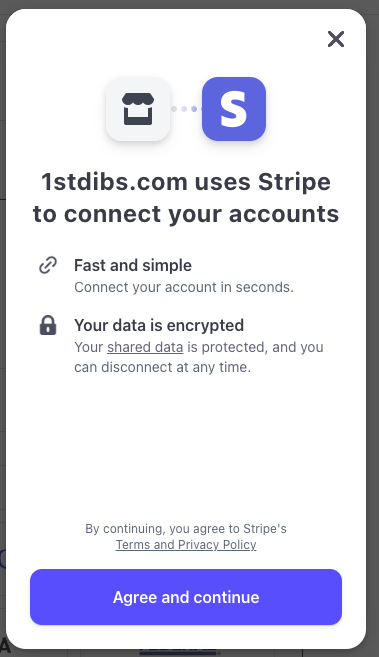
Task: Click the connecting dots between the two logos
Action: [x=185, y=109]
